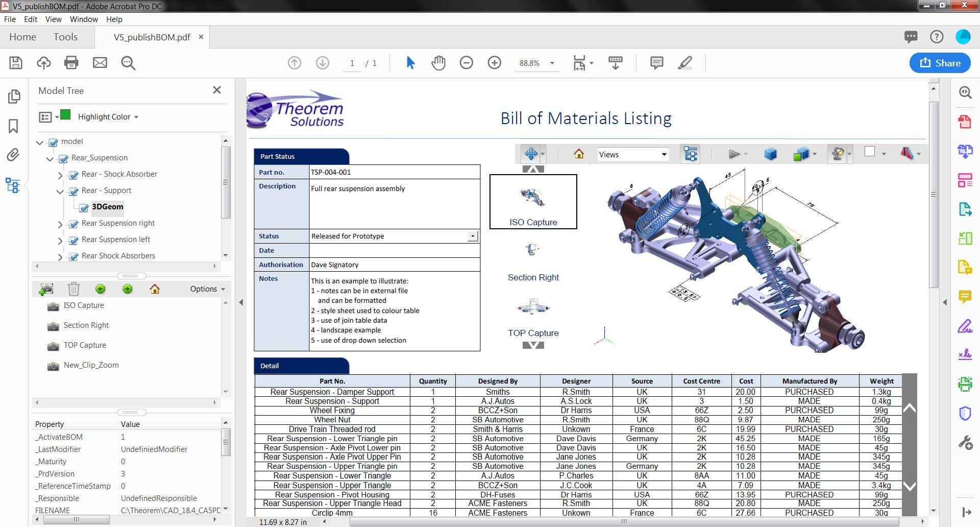Select the default view home icon in 3D toolbar
The image size is (980, 527).
pyautogui.click(x=579, y=154)
